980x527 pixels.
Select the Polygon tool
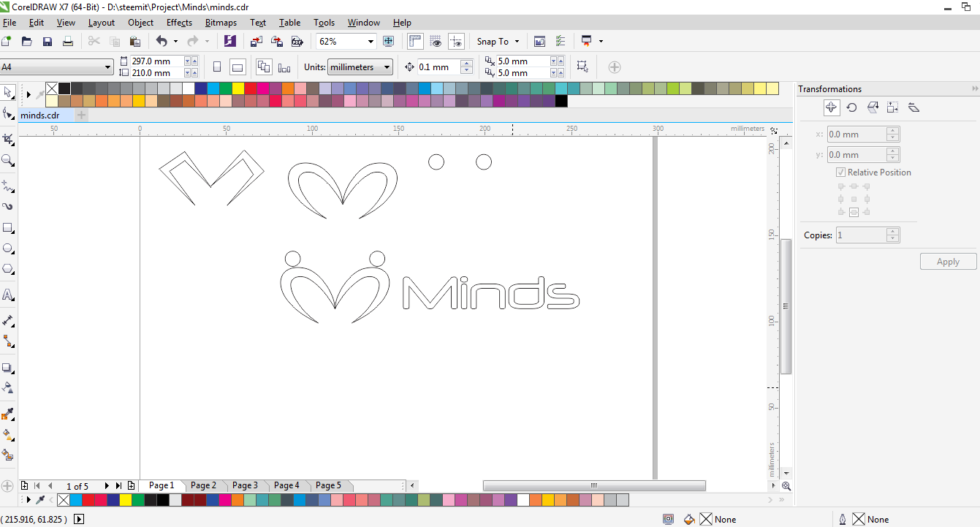pyautogui.click(x=8, y=269)
